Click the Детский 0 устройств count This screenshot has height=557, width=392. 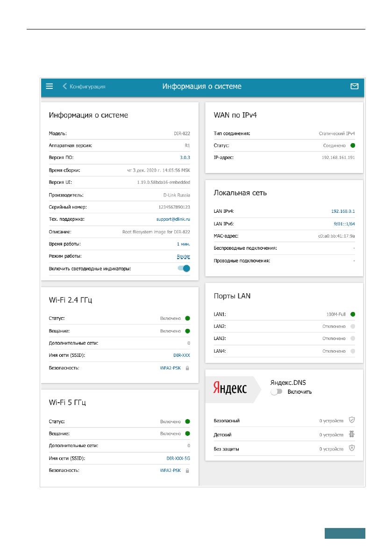[x=331, y=435]
